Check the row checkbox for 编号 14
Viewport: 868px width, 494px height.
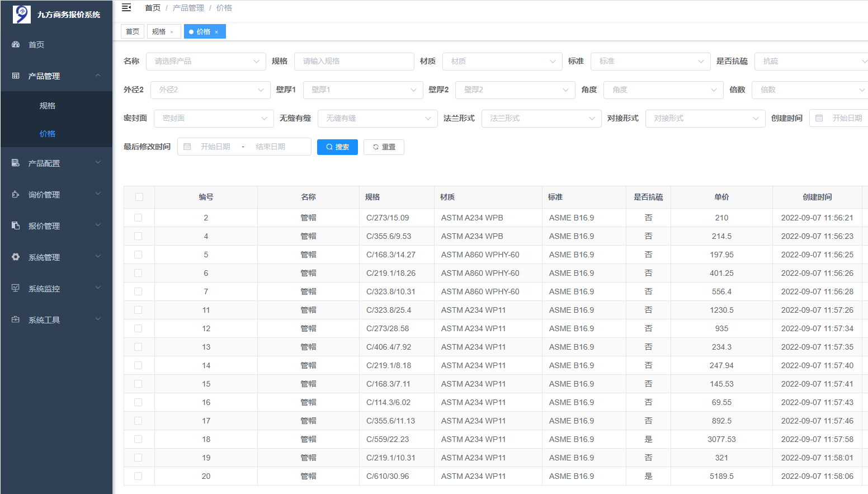pos(138,365)
